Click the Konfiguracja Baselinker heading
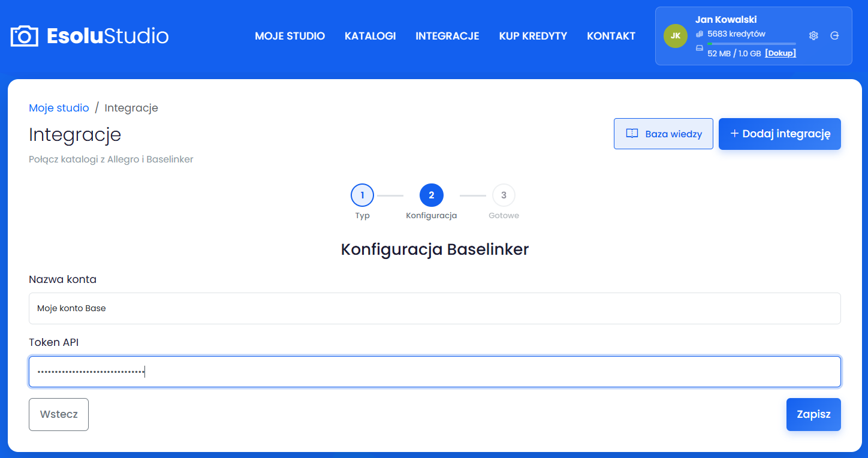The width and height of the screenshot is (868, 458). (x=435, y=249)
